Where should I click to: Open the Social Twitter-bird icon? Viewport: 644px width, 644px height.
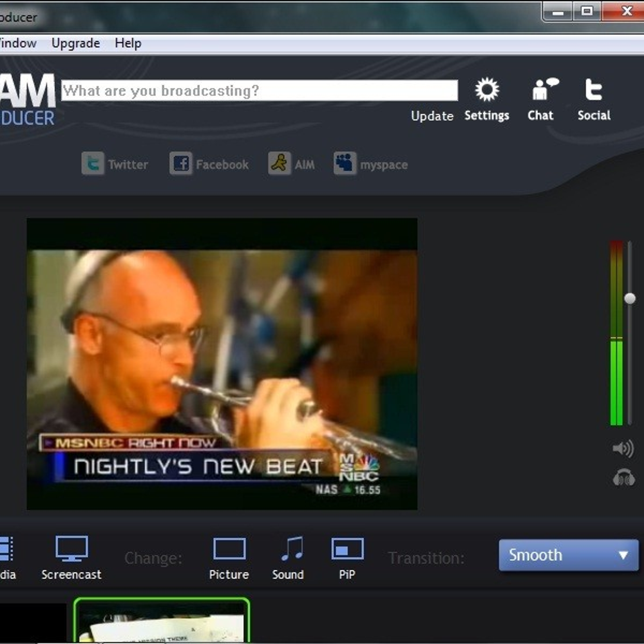tap(593, 89)
